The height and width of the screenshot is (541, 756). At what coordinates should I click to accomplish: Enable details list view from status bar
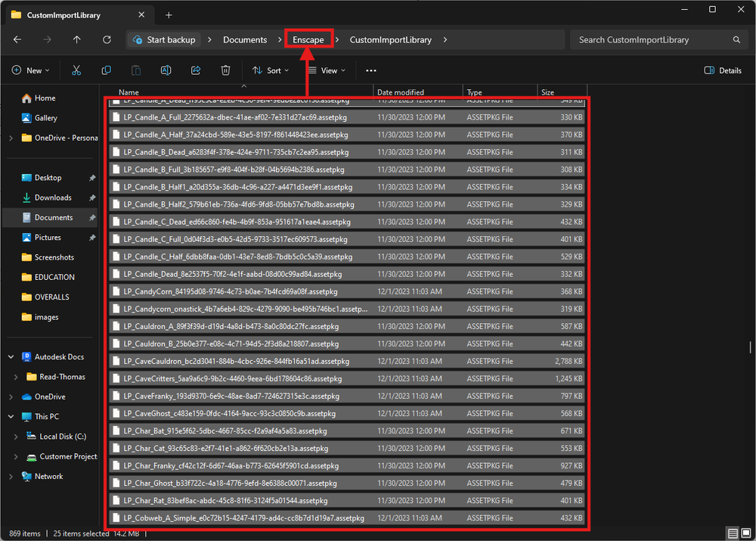point(733,533)
